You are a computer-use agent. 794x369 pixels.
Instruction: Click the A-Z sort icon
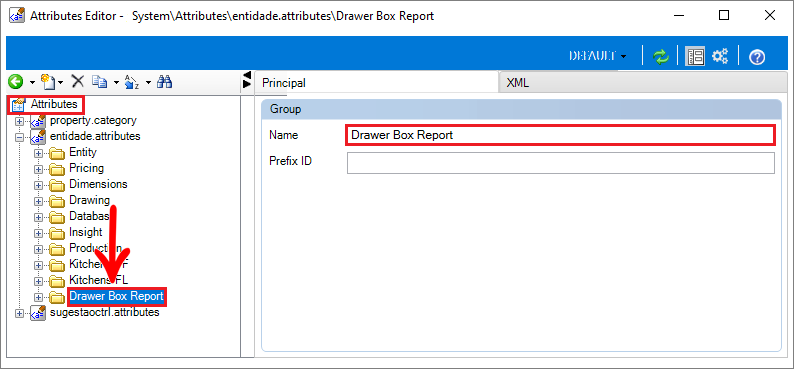point(132,81)
